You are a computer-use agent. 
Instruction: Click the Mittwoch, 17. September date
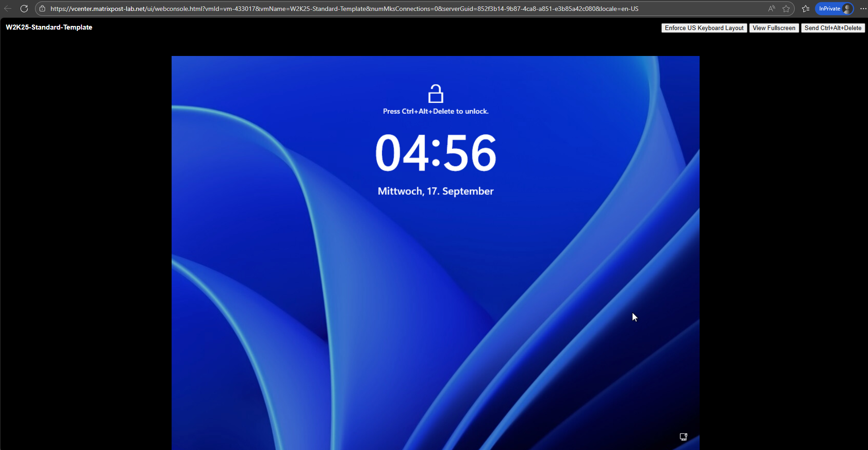pos(436,191)
